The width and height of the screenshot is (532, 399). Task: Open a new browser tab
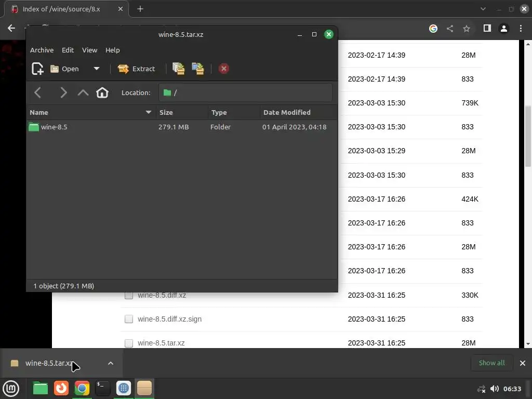click(x=140, y=9)
